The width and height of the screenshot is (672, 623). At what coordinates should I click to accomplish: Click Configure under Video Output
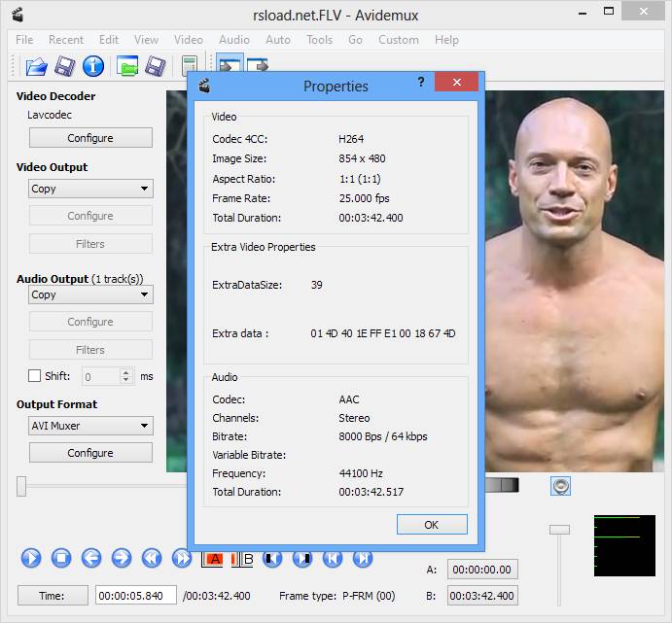pyautogui.click(x=90, y=216)
